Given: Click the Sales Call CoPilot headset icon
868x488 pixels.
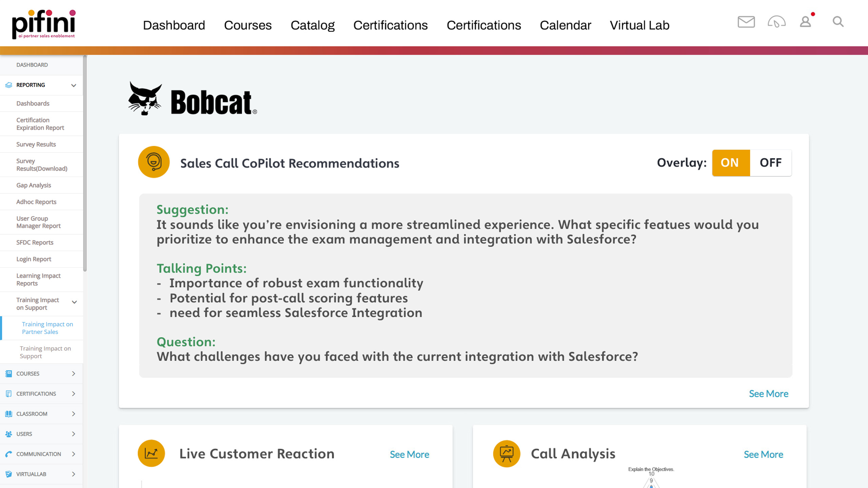Looking at the screenshot, I should [x=154, y=162].
